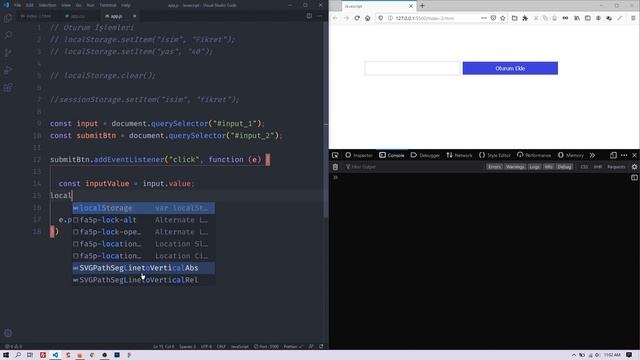Open a new Firefox tab
640x360 pixels.
(422, 6)
